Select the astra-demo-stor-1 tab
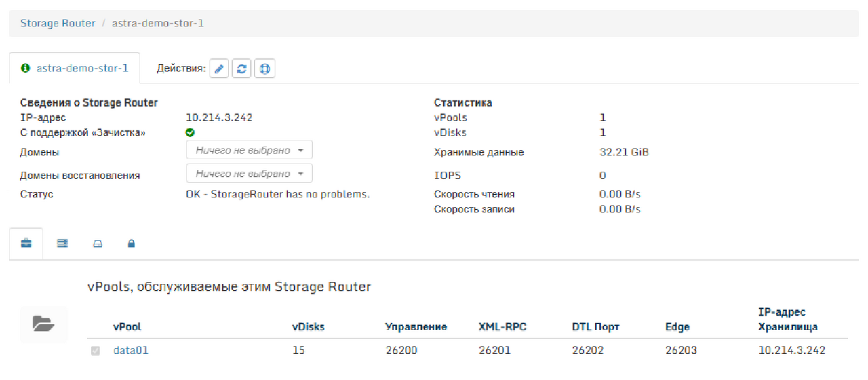The image size is (868, 380). click(x=75, y=69)
